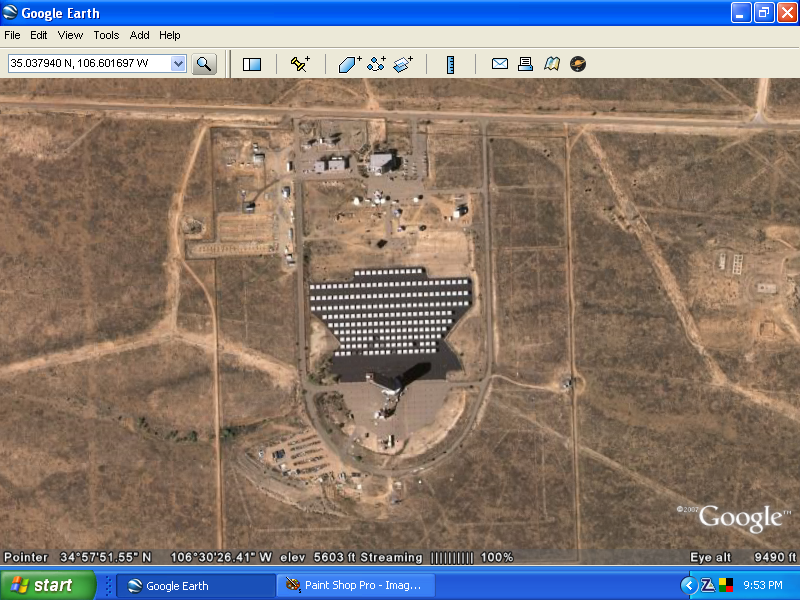Expand the search coordinates dropdown arrow
Viewport: 800px width, 600px height.
[178, 64]
